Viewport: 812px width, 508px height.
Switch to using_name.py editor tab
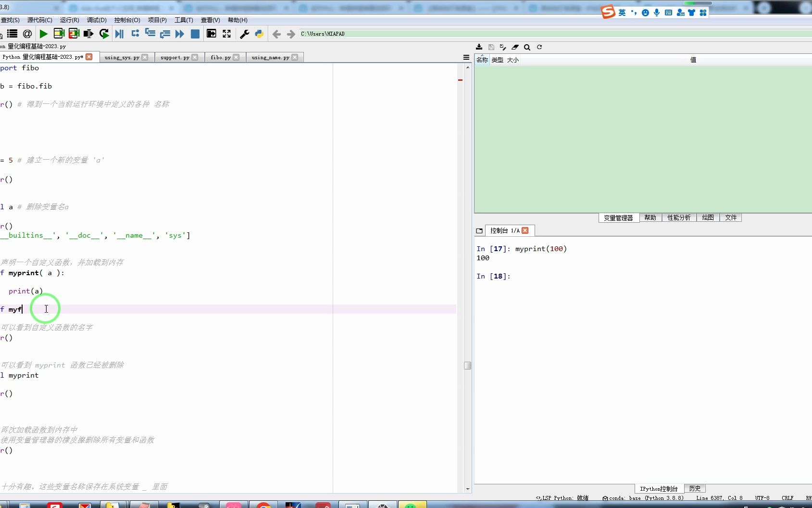point(271,57)
